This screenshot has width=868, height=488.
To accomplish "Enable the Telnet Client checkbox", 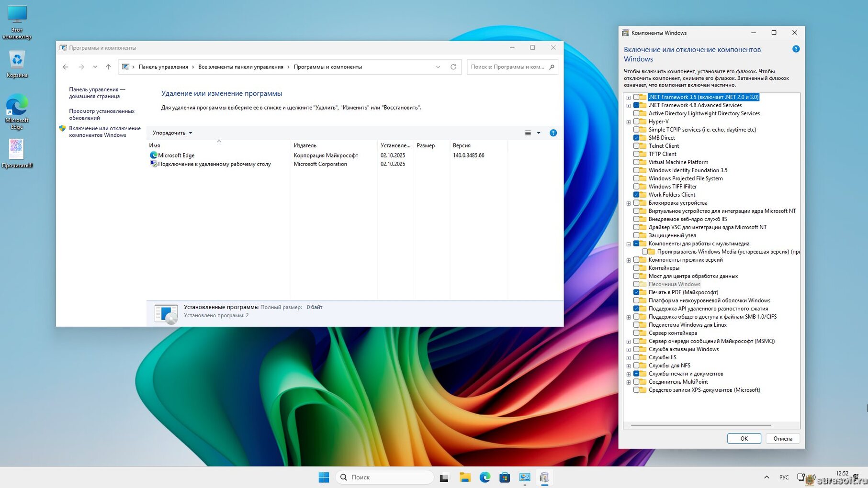I will 636,146.
